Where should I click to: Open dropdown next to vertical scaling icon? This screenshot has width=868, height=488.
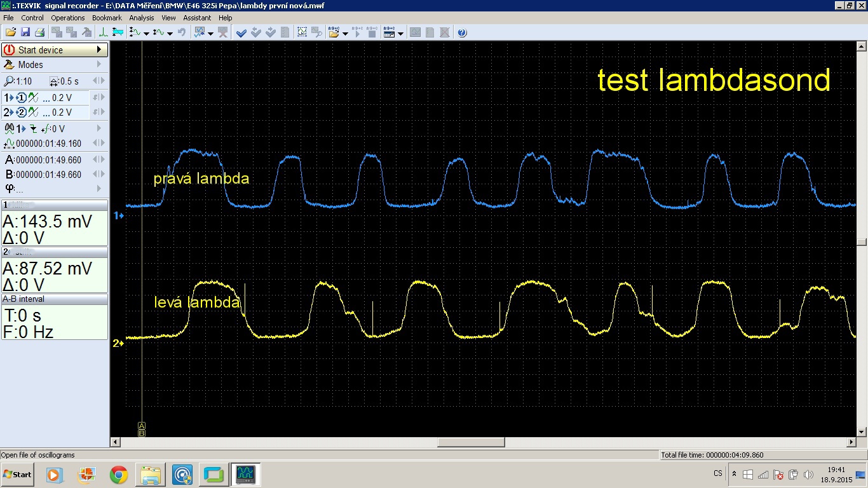(147, 33)
